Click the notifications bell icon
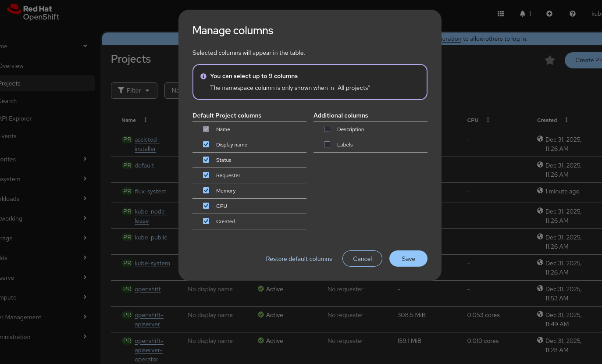602x364 pixels. [x=523, y=14]
